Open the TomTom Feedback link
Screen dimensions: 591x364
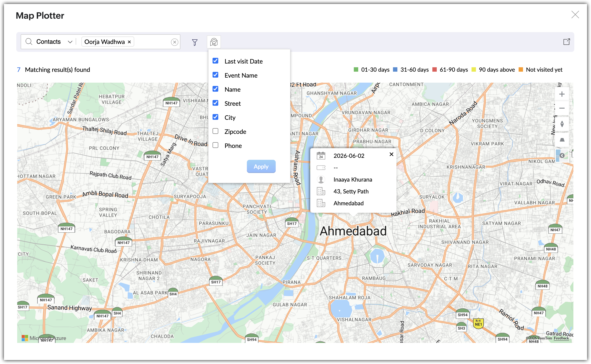point(561,338)
